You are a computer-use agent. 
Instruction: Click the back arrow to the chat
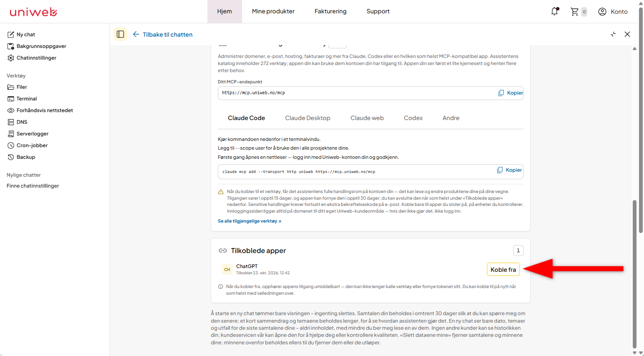tap(136, 34)
